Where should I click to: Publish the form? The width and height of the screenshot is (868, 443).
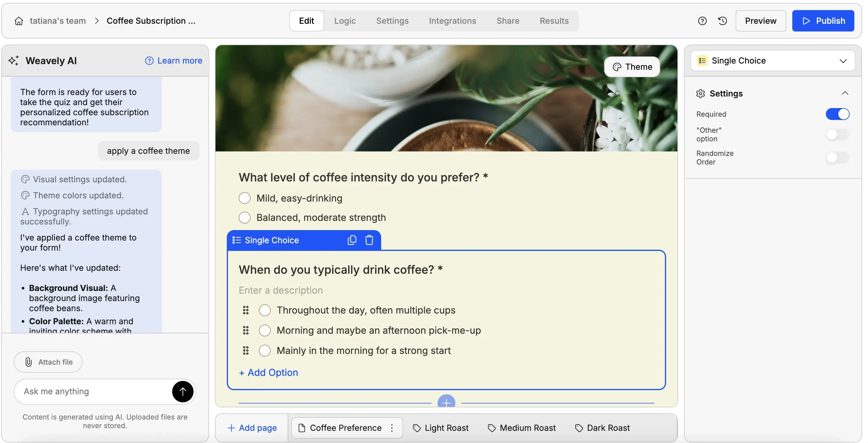[x=823, y=21]
